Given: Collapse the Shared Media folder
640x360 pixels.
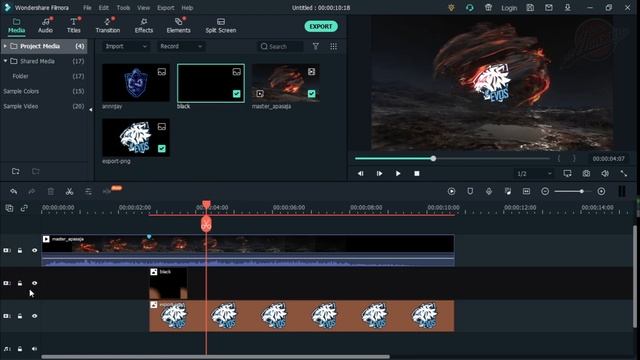Looking at the screenshot, I should [5, 61].
